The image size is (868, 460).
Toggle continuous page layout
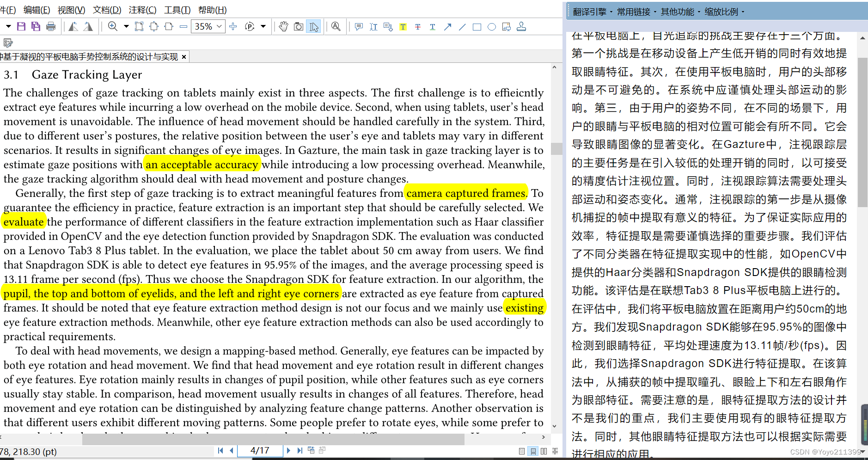pyautogui.click(x=533, y=451)
